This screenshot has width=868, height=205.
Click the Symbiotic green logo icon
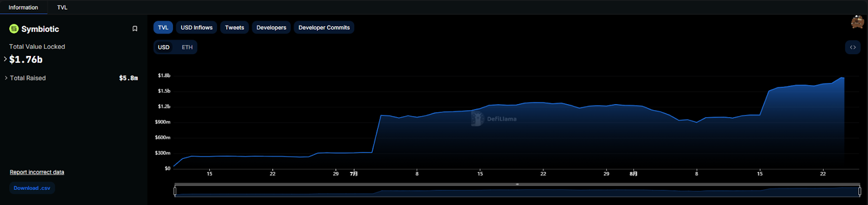[14, 29]
